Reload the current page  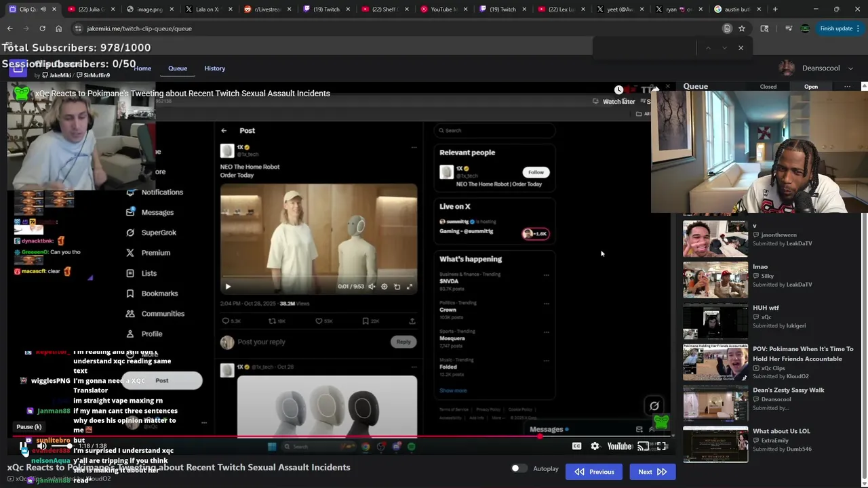[x=42, y=28]
